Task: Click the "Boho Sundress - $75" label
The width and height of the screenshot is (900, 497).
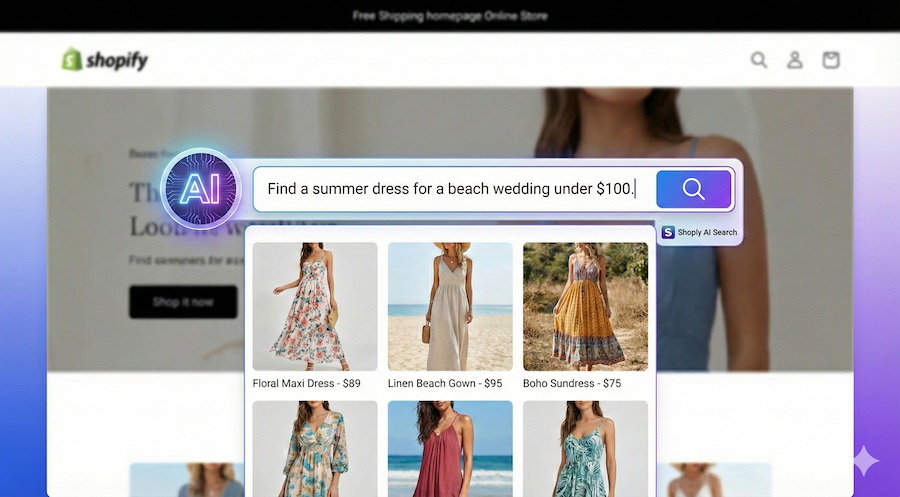Action: tap(572, 383)
